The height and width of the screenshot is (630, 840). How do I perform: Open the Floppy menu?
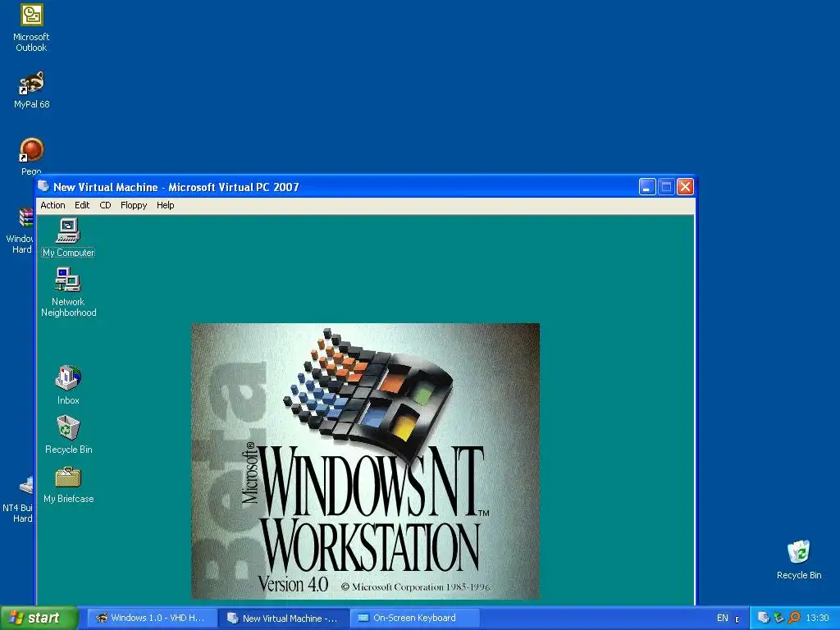click(134, 205)
